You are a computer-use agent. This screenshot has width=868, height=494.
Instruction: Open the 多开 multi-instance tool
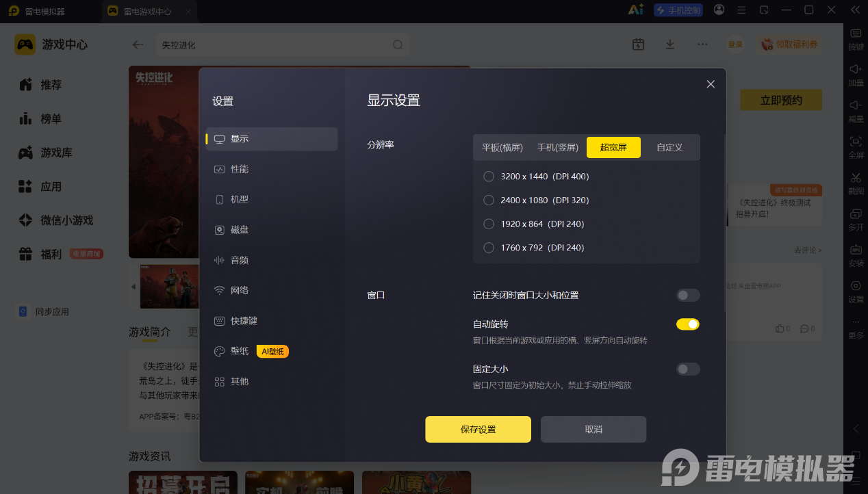click(x=856, y=220)
